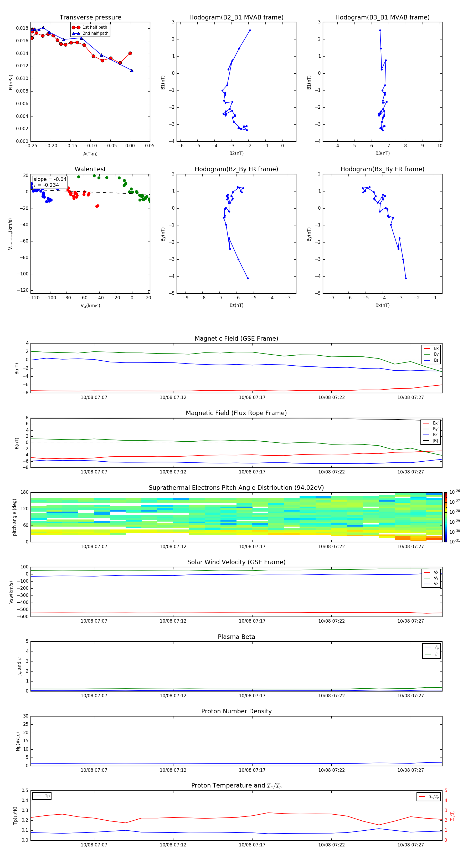Image resolution: width=473 pixels, height=868 pixels.
Task: Click the 'V_remaining(km/s)' y-axis label
Action: coord(11,234)
